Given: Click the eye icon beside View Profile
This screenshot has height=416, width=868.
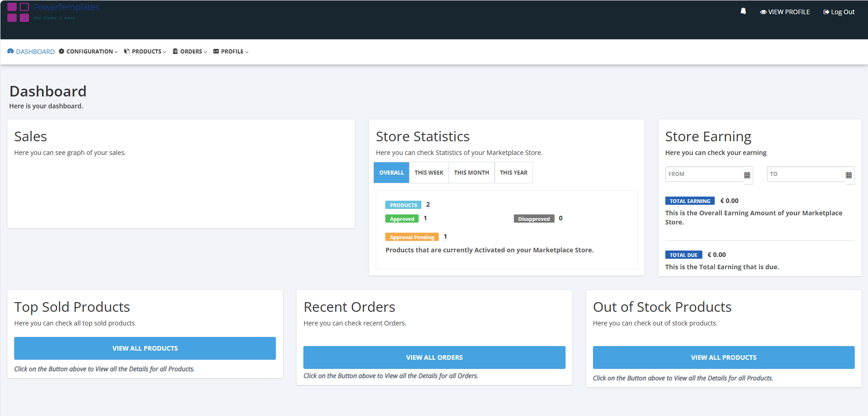Looking at the screenshot, I should coord(763,12).
